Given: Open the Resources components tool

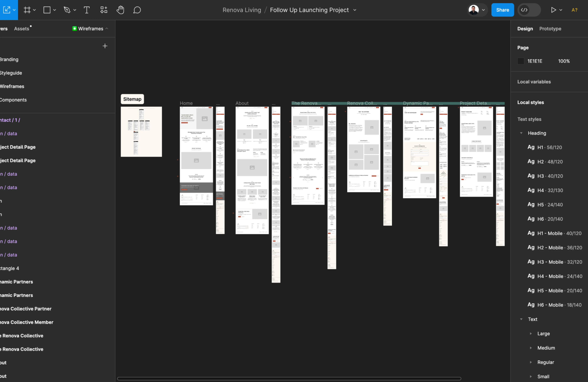Looking at the screenshot, I should click(104, 10).
